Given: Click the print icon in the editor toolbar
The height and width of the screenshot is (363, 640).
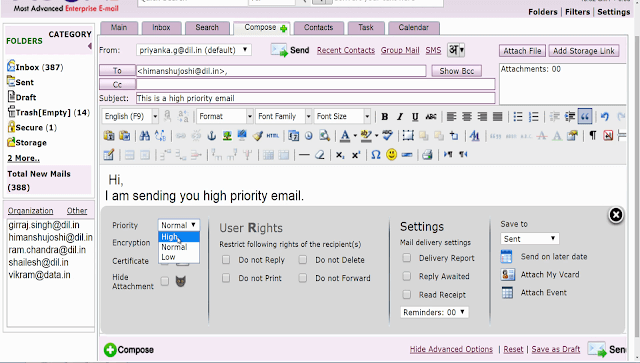Looking at the screenshot, I should coord(427,155).
